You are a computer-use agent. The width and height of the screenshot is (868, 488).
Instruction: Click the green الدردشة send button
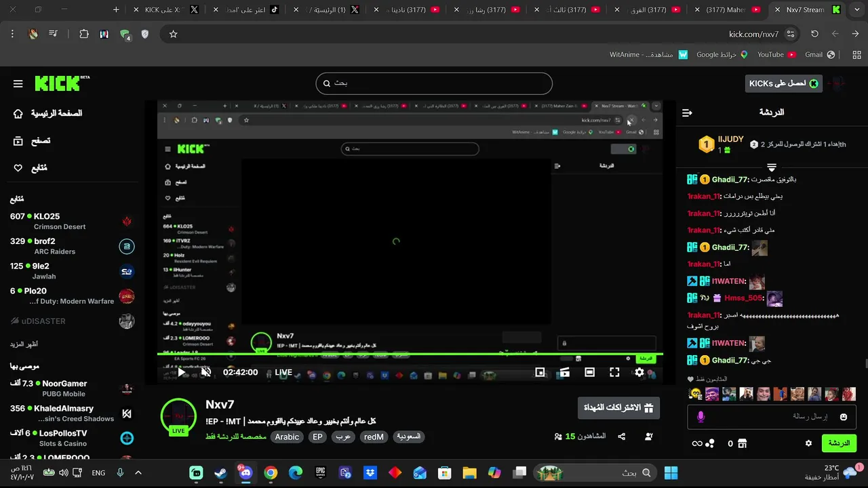pos(839,443)
